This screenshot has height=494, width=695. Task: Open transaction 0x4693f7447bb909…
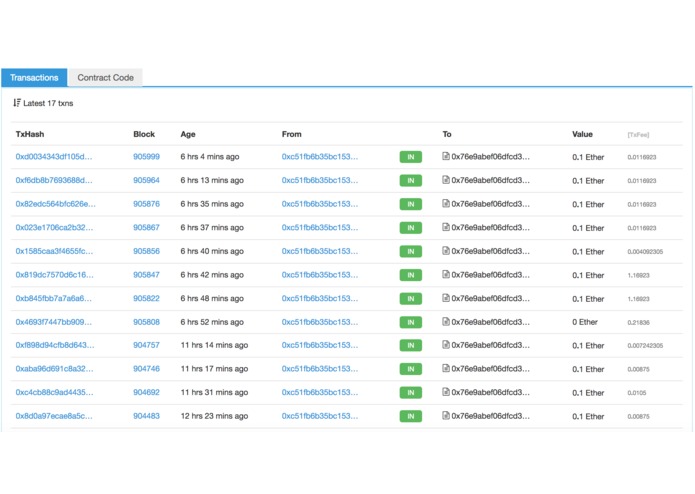click(x=54, y=322)
